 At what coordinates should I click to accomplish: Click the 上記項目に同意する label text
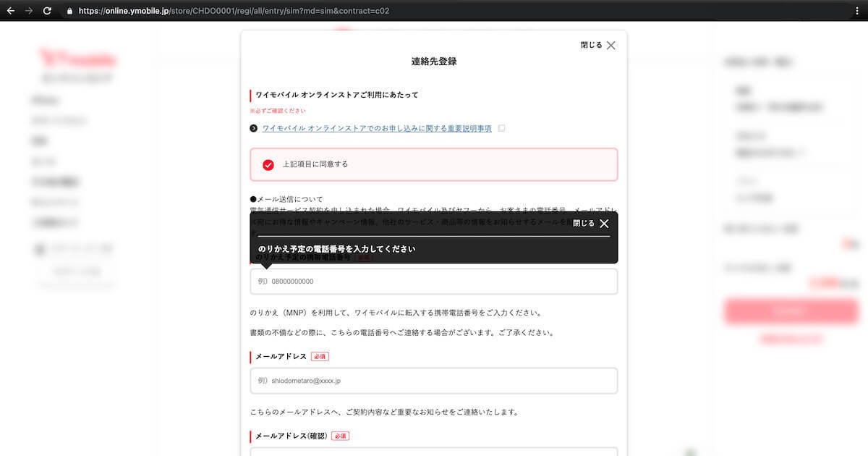pos(315,164)
